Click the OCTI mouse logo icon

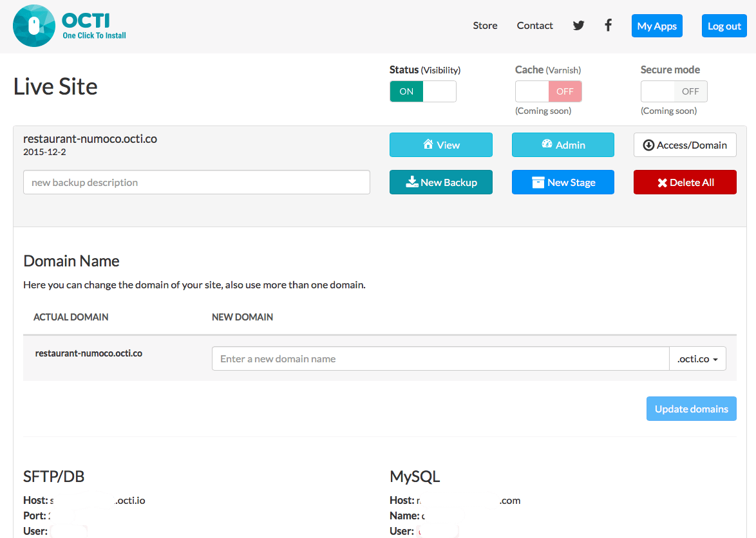pyautogui.click(x=34, y=26)
